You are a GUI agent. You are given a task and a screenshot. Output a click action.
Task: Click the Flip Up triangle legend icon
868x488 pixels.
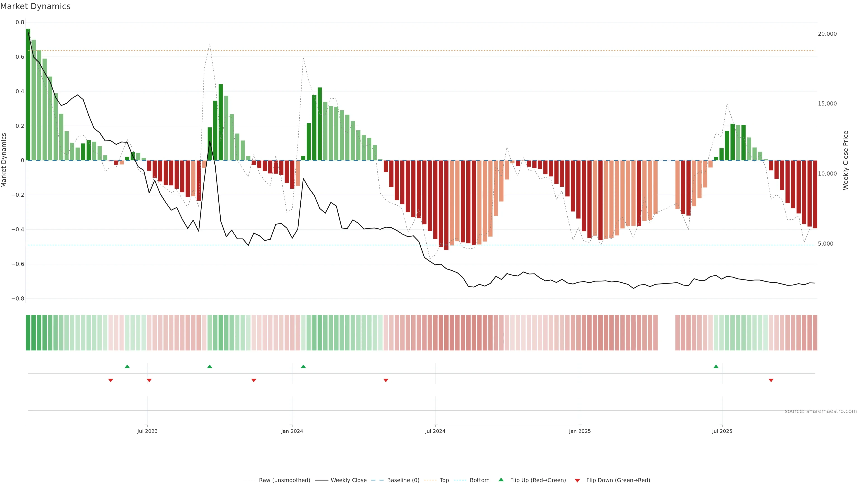tap(501, 480)
